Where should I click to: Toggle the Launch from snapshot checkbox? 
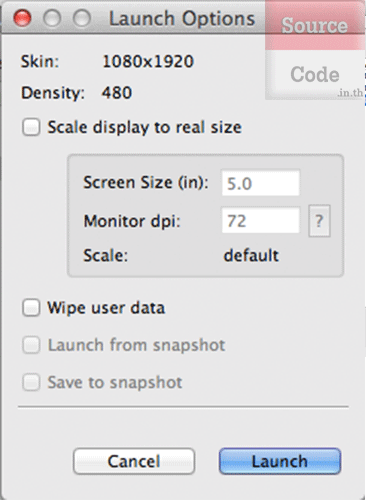31,345
